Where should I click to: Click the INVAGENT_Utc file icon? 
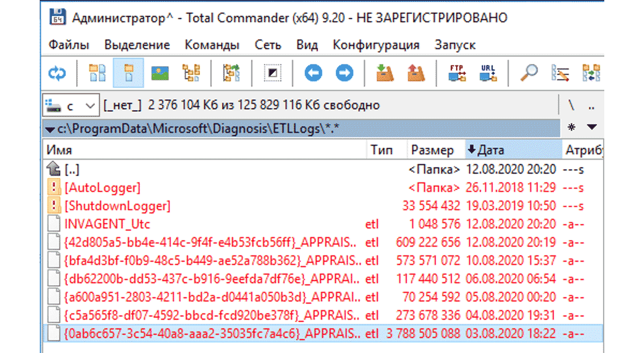(53, 224)
